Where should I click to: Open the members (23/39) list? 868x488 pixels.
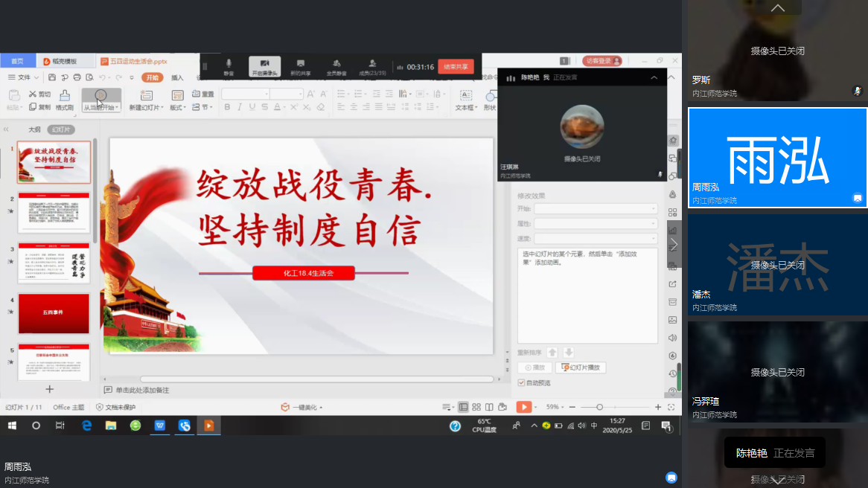(372, 66)
